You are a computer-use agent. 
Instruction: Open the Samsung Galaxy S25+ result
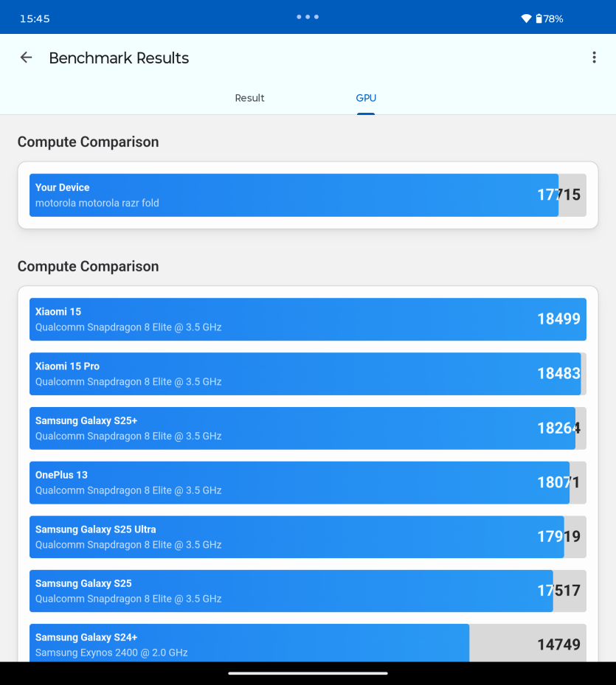[x=308, y=428]
